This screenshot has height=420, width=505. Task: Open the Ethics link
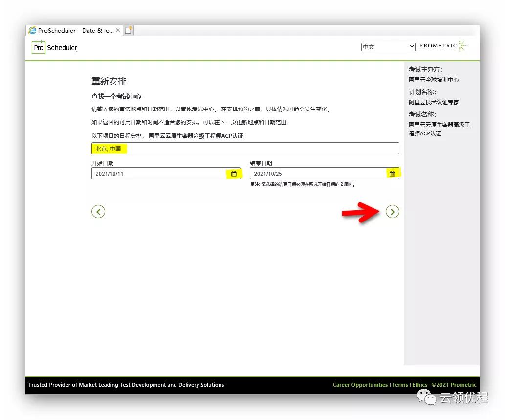pos(419,385)
